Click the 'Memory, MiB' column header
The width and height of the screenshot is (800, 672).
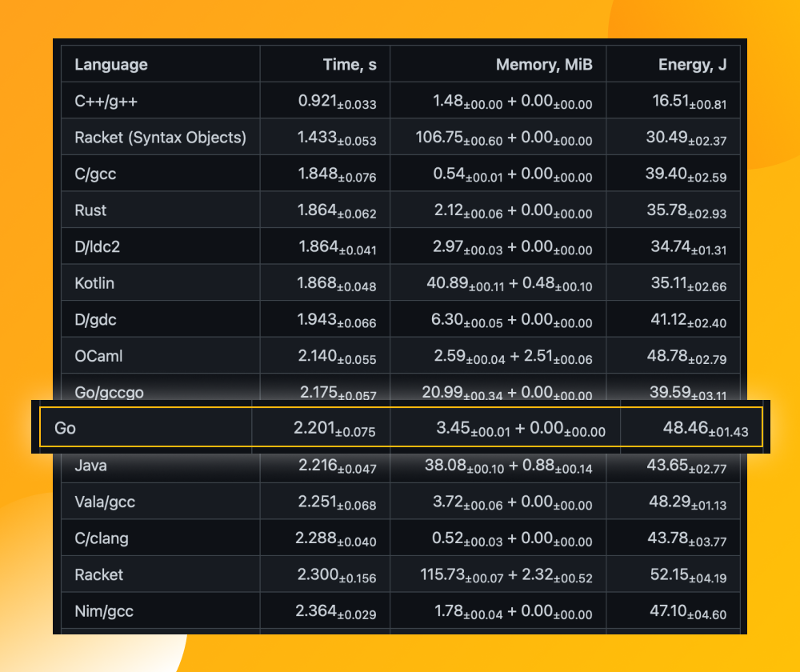(x=544, y=65)
